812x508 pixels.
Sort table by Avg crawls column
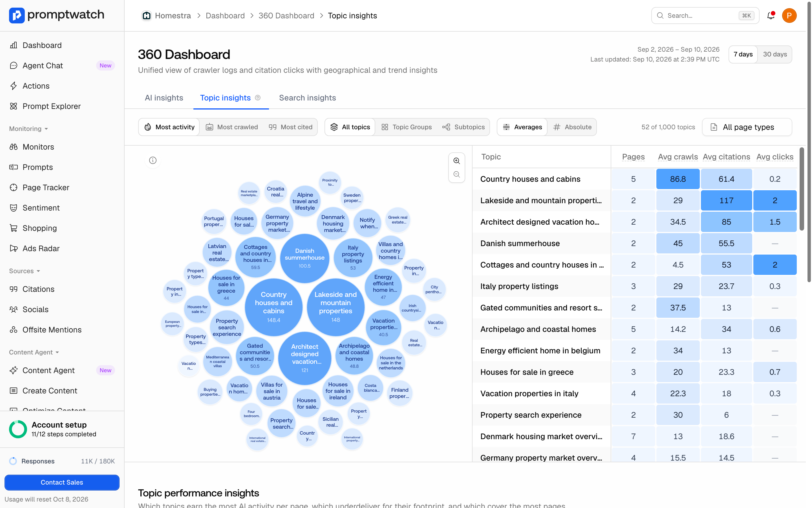point(678,157)
